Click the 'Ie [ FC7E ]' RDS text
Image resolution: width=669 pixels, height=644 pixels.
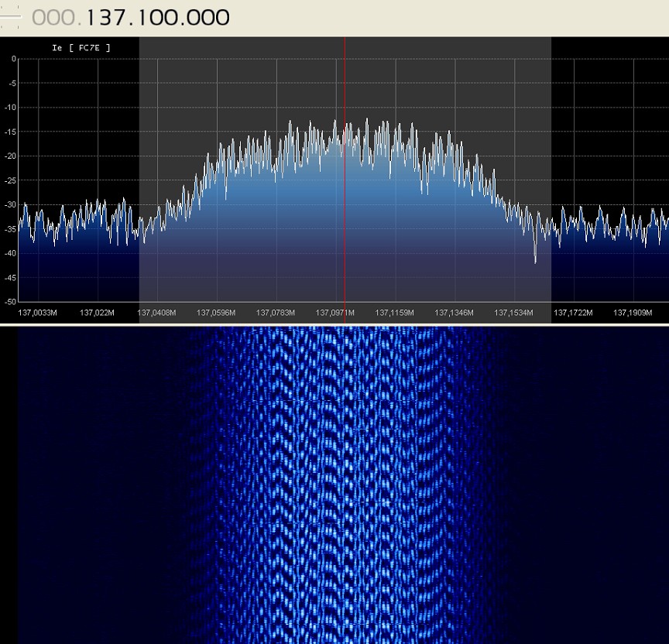pos(81,48)
